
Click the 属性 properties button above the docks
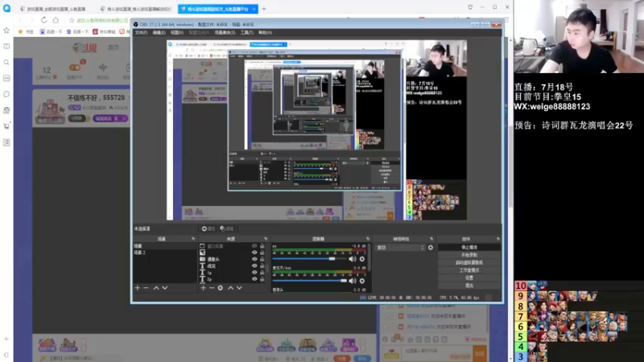[208, 228]
